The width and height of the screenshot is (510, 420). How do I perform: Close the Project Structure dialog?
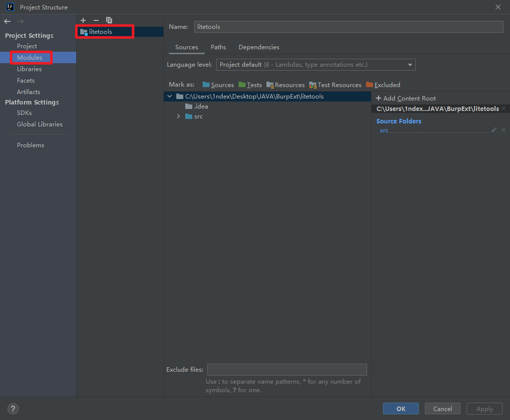[498, 7]
